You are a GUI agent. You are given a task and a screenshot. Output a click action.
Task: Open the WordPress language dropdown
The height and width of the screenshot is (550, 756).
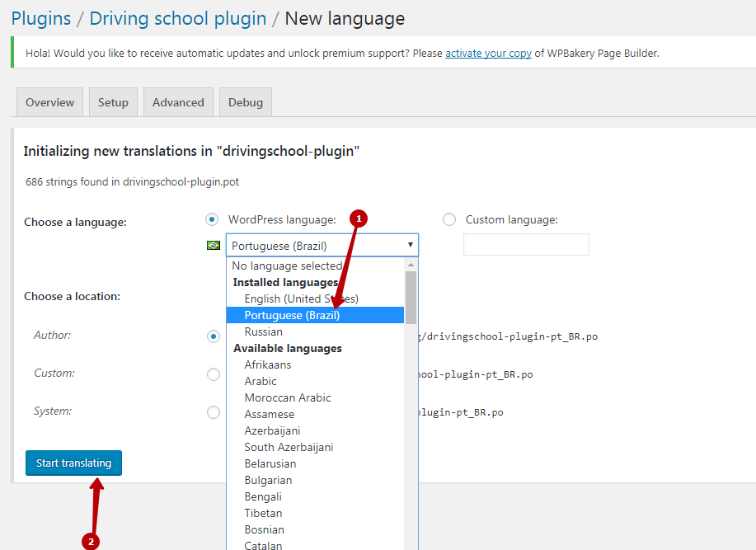(322, 245)
